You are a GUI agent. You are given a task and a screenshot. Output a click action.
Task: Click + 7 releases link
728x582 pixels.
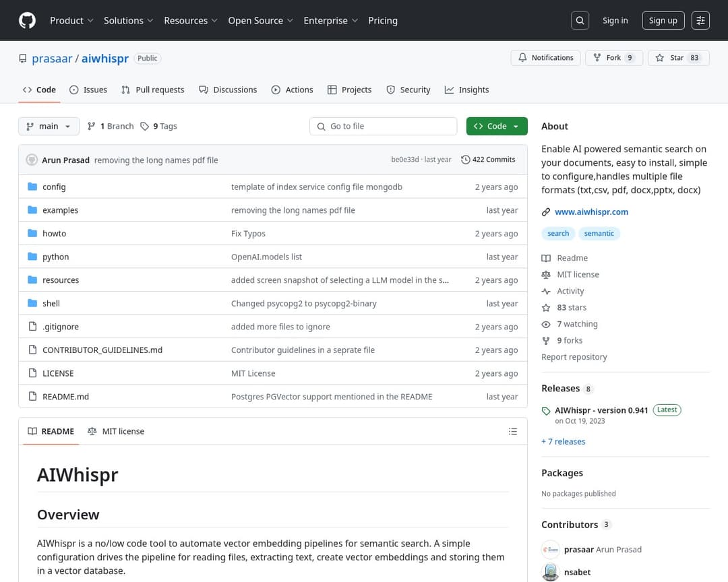[x=563, y=441]
